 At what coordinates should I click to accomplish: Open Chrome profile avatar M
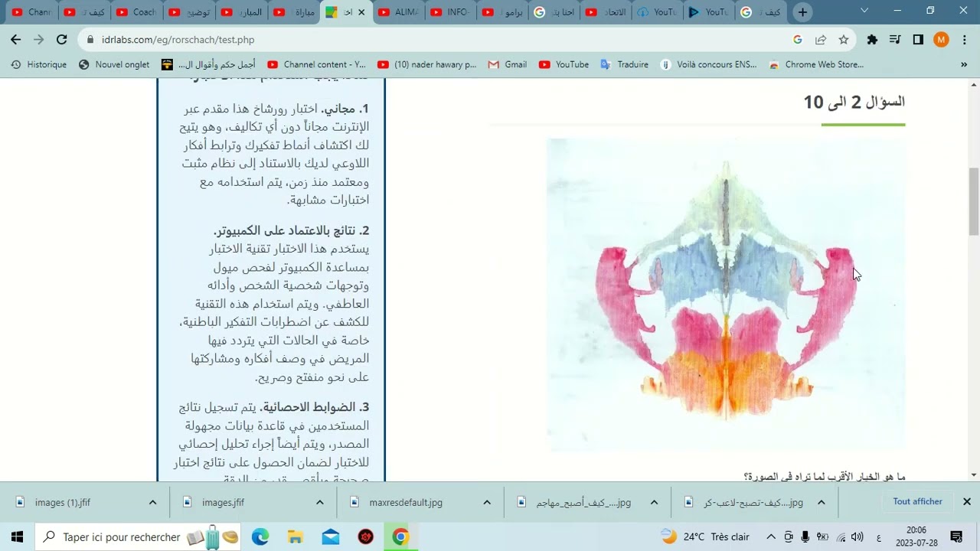pos(941,40)
